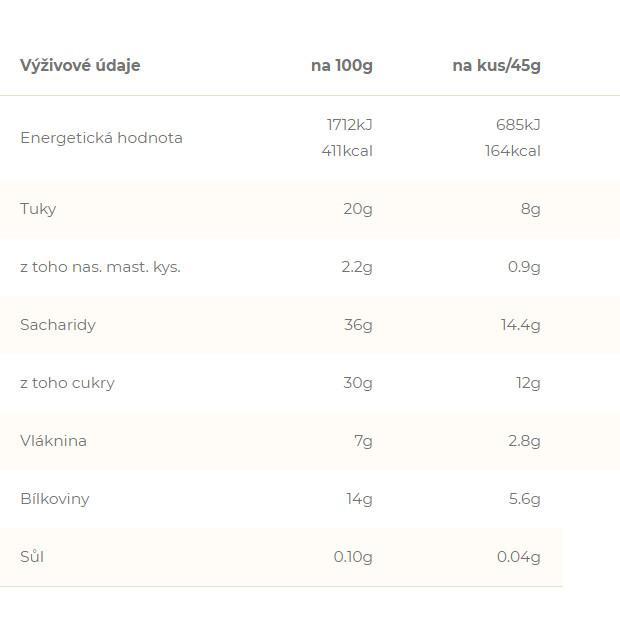Image resolution: width=620 pixels, height=620 pixels.
Task: Select the "Energetická hodnota" row label
Action: (101, 138)
